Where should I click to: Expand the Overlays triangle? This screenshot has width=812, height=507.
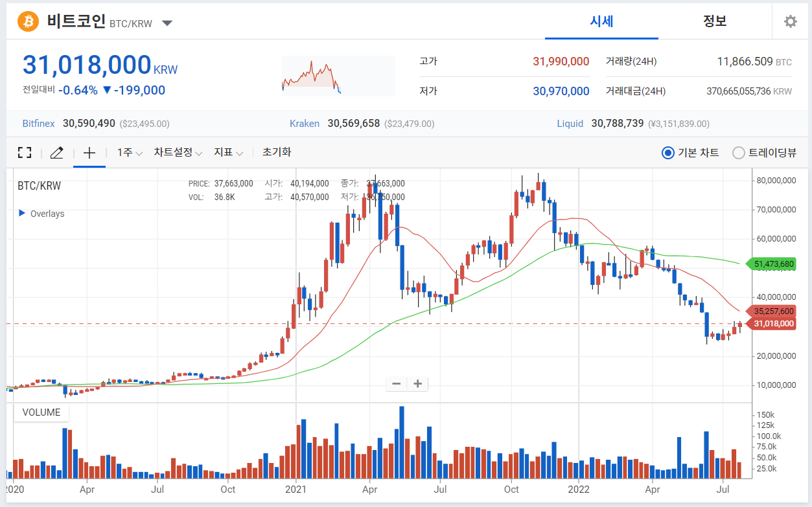(x=21, y=213)
